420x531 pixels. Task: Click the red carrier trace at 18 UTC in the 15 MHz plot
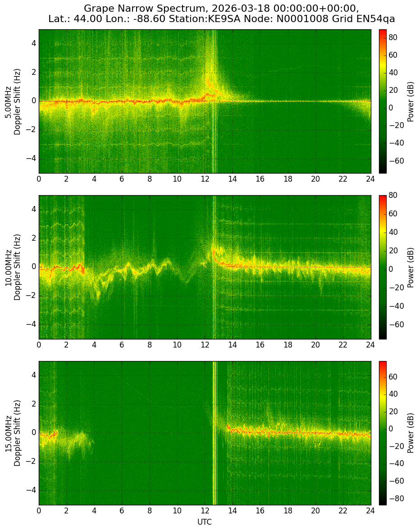point(288,432)
